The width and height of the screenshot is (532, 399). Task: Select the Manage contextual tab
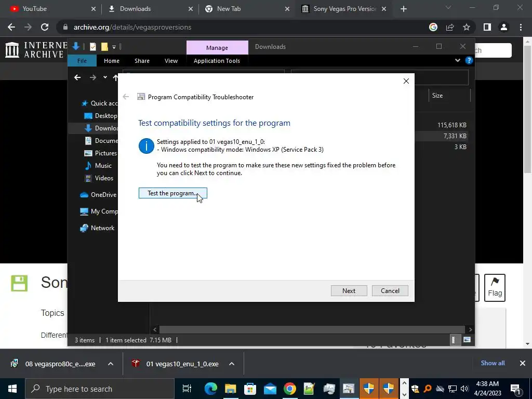217,47
